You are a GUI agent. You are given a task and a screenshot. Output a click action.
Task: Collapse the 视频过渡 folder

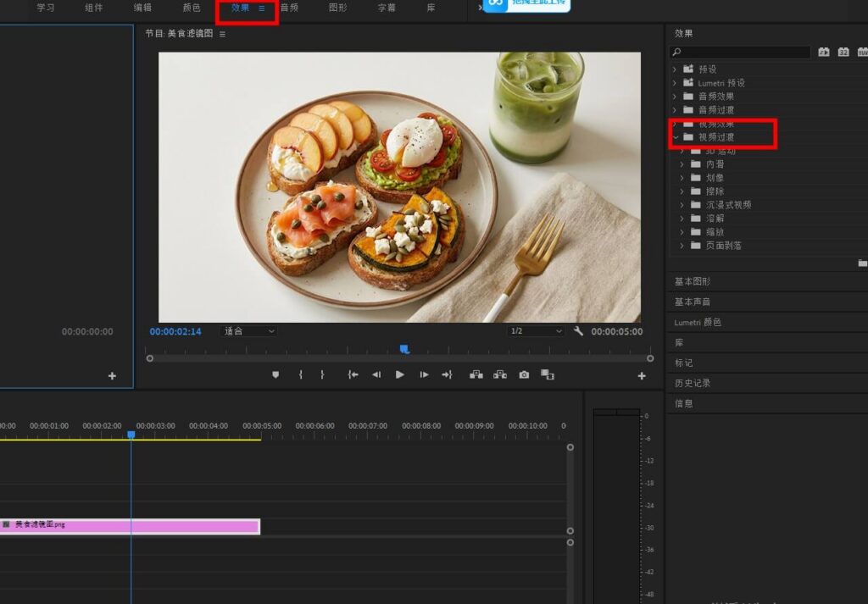[676, 137]
